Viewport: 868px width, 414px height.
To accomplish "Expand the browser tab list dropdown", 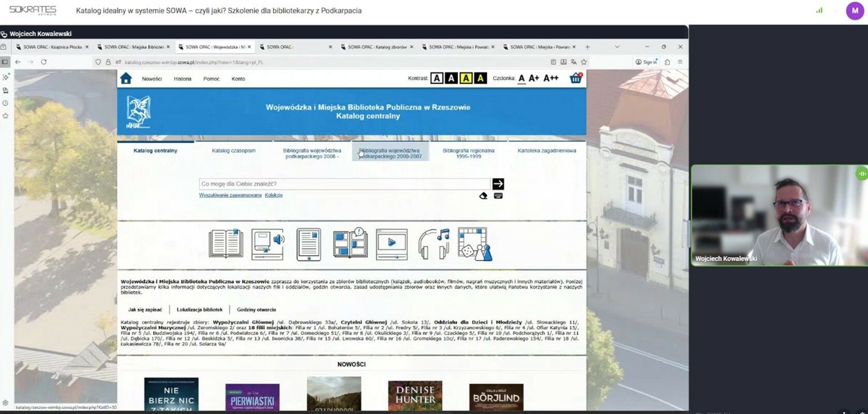I will [x=617, y=47].
